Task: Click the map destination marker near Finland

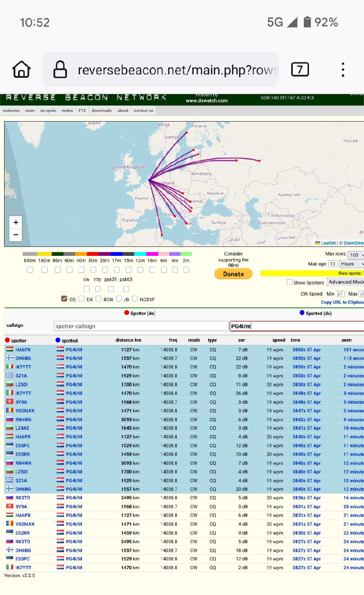Action: click(x=187, y=132)
